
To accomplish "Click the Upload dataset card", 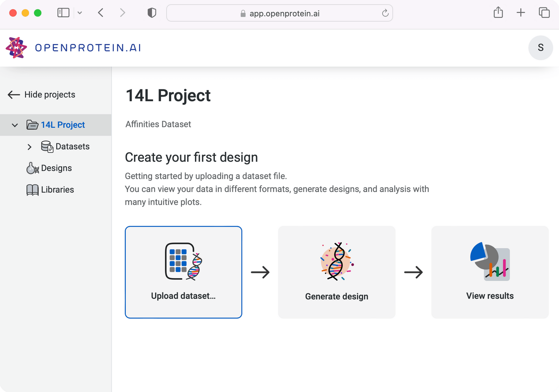I will click(183, 272).
